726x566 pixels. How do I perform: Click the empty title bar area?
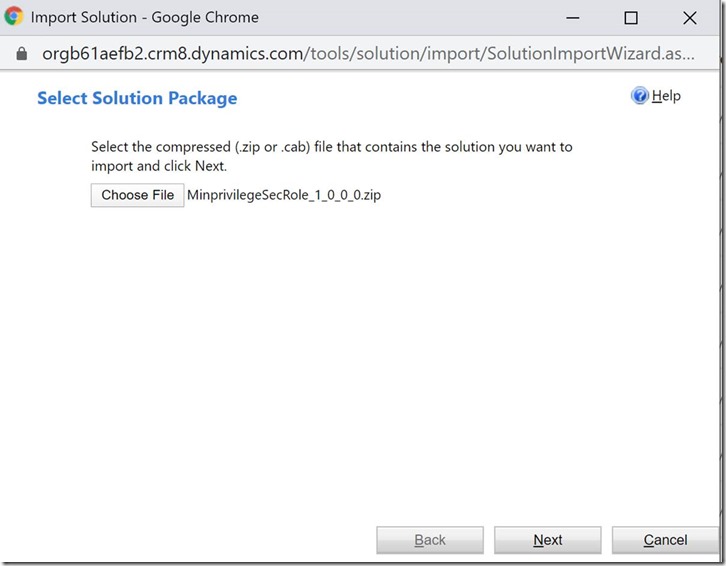(400, 17)
